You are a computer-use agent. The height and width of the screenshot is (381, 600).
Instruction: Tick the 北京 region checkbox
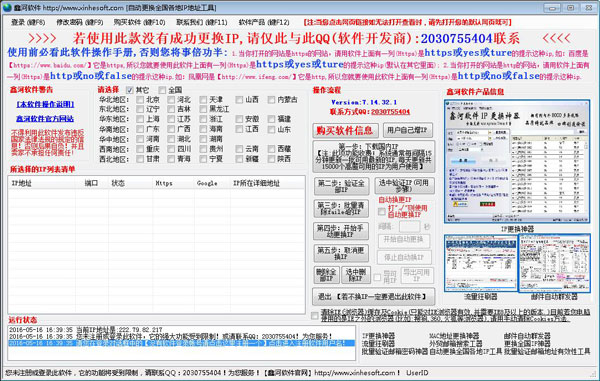(140, 100)
